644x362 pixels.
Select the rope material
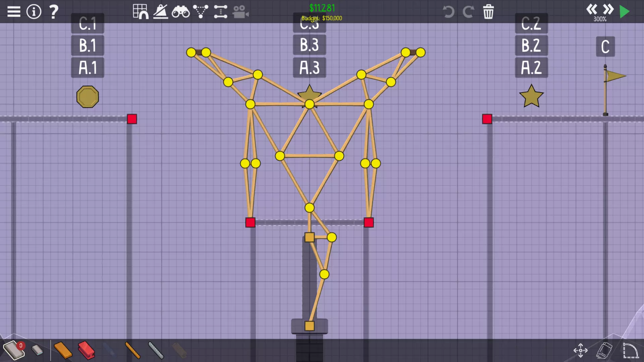[x=132, y=350]
